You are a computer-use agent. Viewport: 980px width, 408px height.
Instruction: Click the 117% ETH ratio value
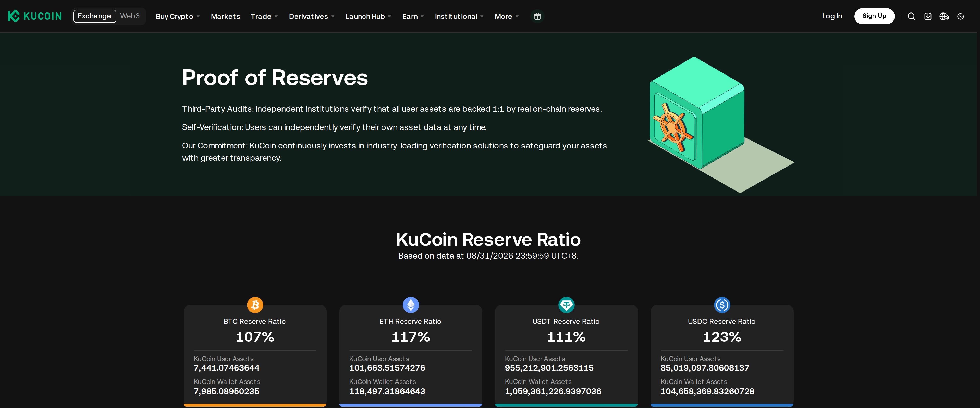coord(410,337)
